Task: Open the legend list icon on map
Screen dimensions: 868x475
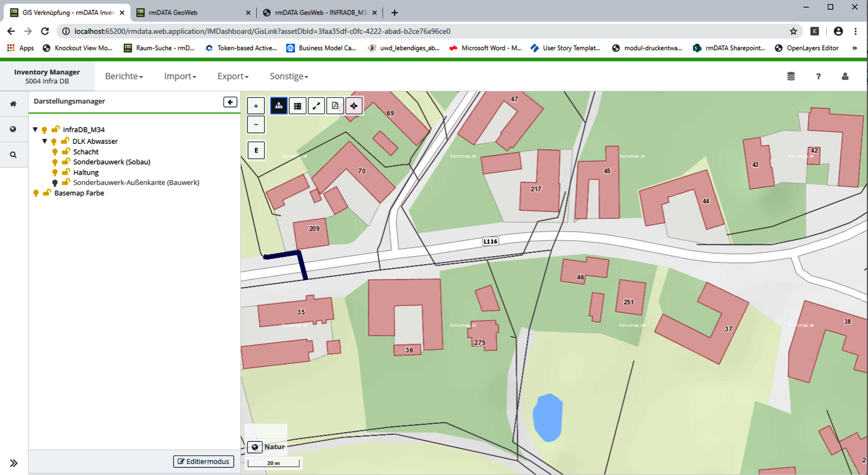Action: point(298,106)
